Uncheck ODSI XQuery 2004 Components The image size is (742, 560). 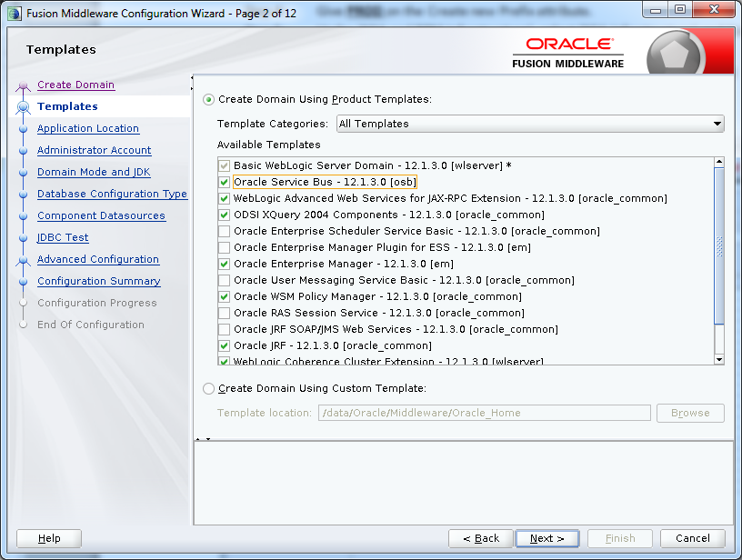pos(225,215)
